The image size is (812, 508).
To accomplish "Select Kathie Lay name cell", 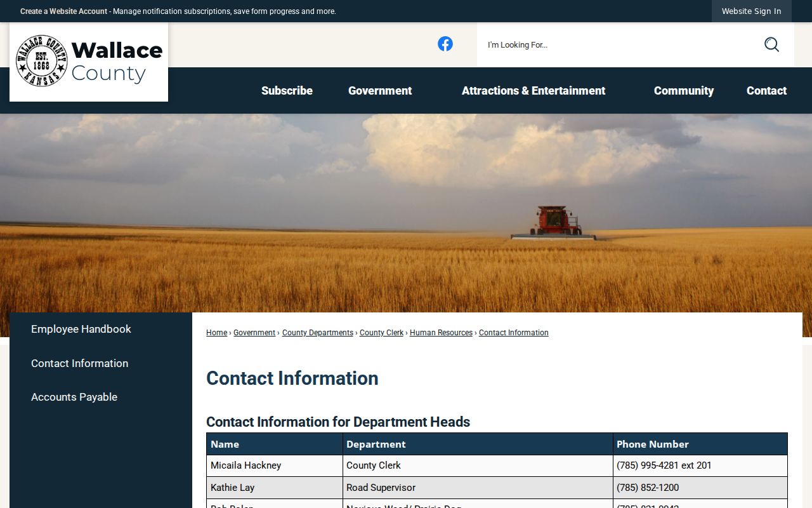I will pos(275,488).
